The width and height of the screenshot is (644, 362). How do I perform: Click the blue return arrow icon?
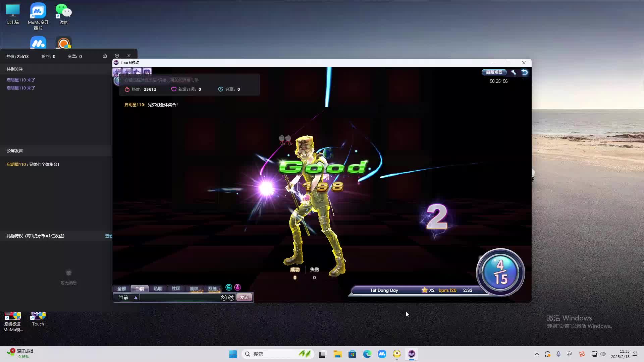(525, 72)
